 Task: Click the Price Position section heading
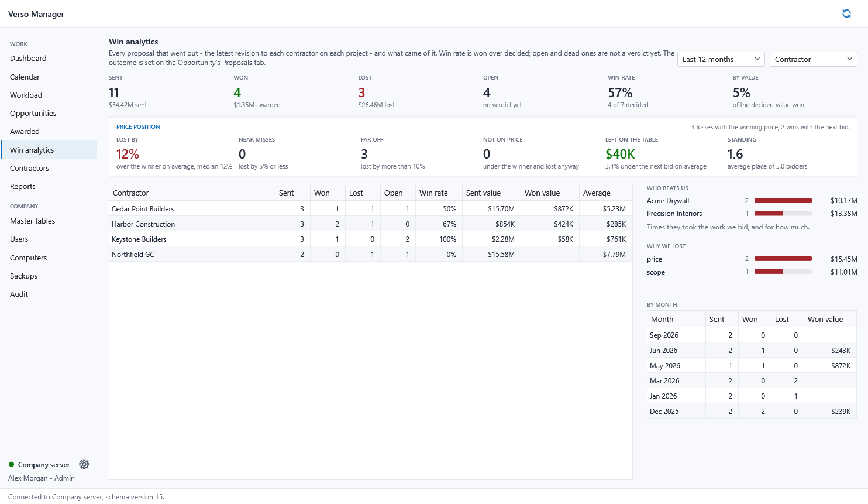click(138, 126)
